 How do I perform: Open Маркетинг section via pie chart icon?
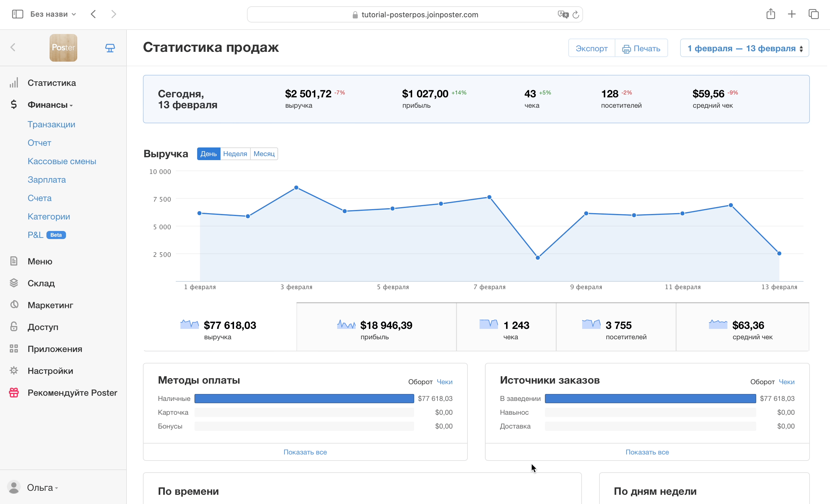14,305
